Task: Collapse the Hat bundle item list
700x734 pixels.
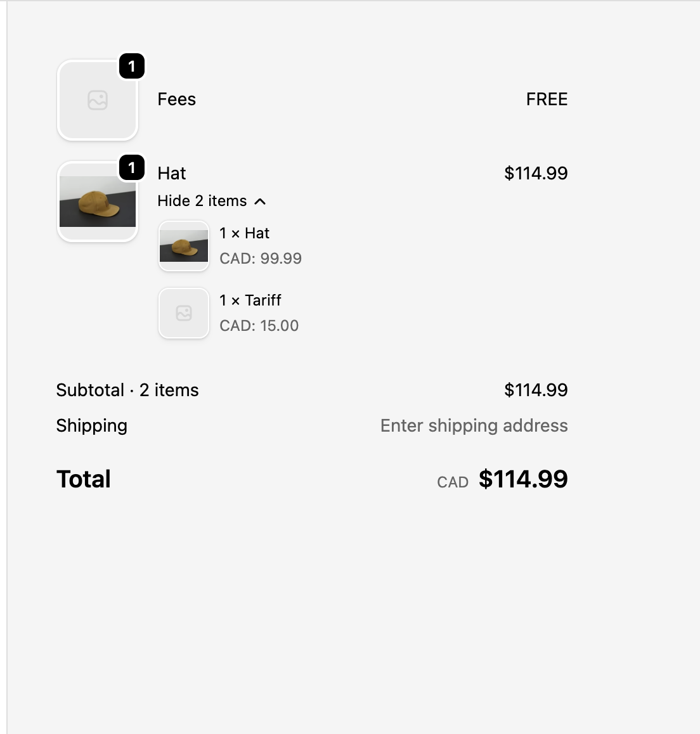Action: [x=212, y=200]
